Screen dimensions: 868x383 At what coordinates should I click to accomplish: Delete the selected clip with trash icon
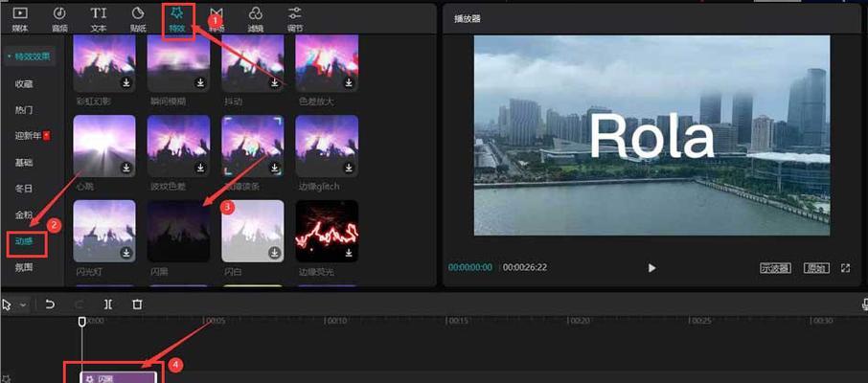tap(137, 304)
